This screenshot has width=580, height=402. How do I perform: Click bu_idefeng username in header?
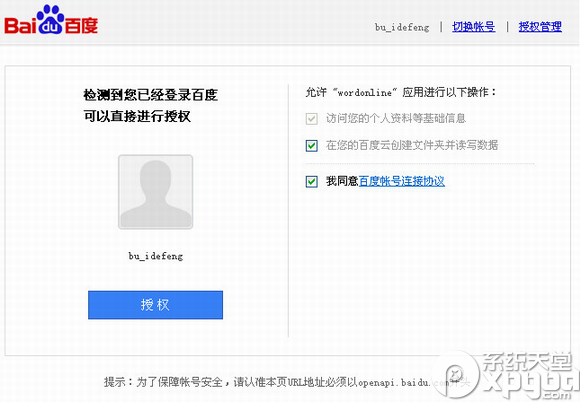pyautogui.click(x=402, y=27)
